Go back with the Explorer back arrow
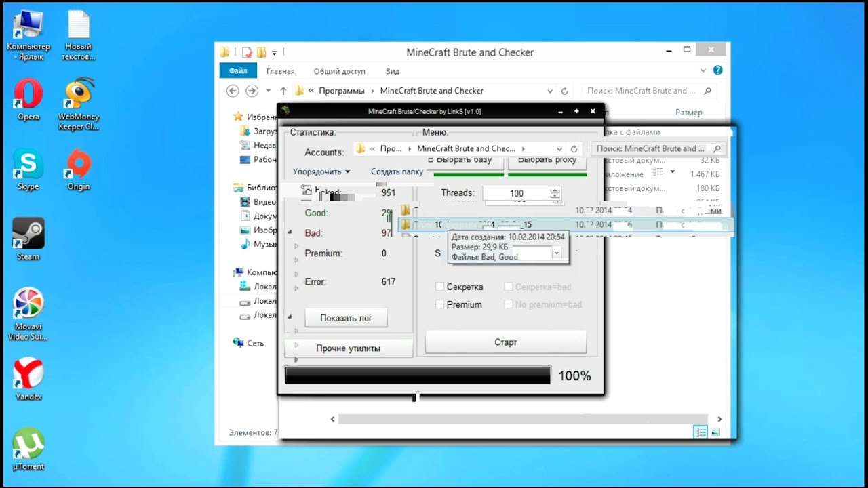 233,91
